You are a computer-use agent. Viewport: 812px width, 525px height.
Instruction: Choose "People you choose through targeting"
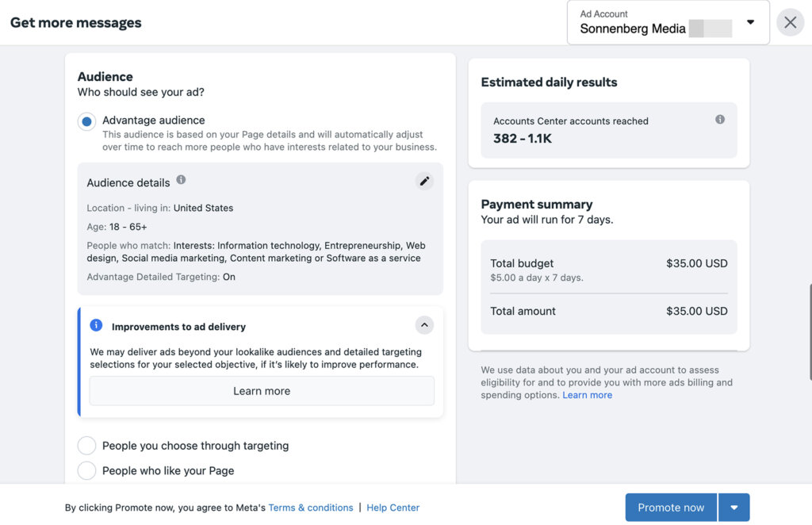[x=87, y=446]
